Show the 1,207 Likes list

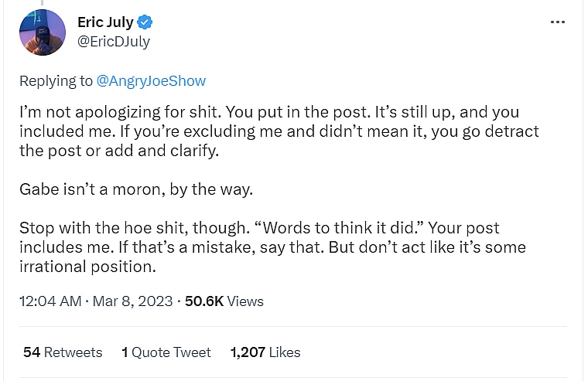265,352
